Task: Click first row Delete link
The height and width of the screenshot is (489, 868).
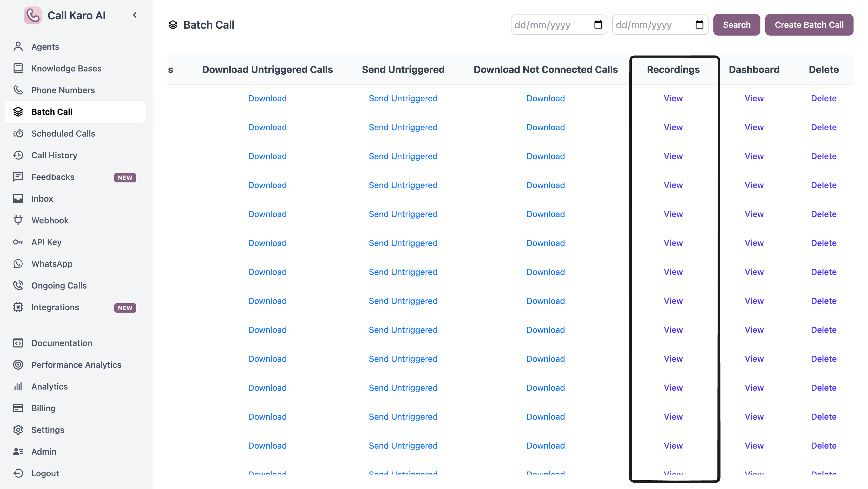Action: (x=823, y=98)
